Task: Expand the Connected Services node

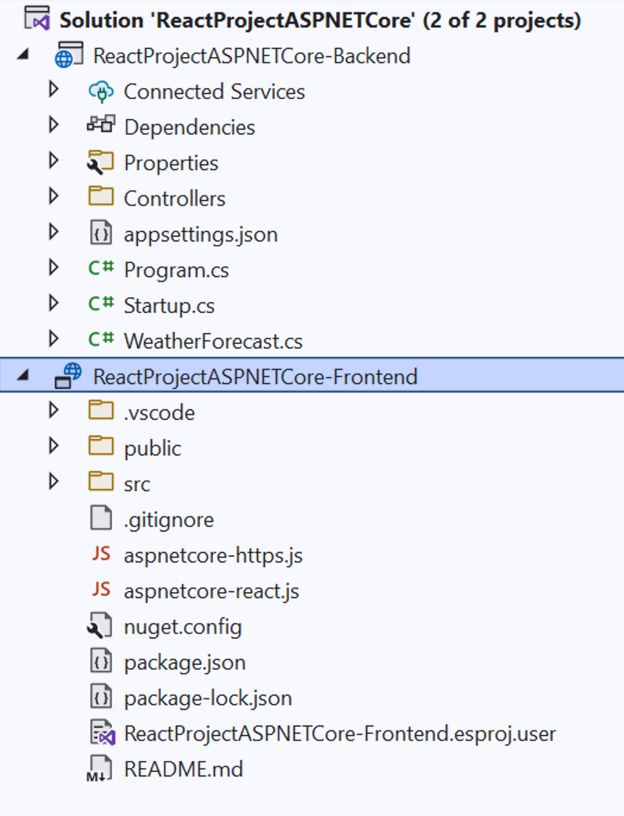Action: (x=53, y=90)
